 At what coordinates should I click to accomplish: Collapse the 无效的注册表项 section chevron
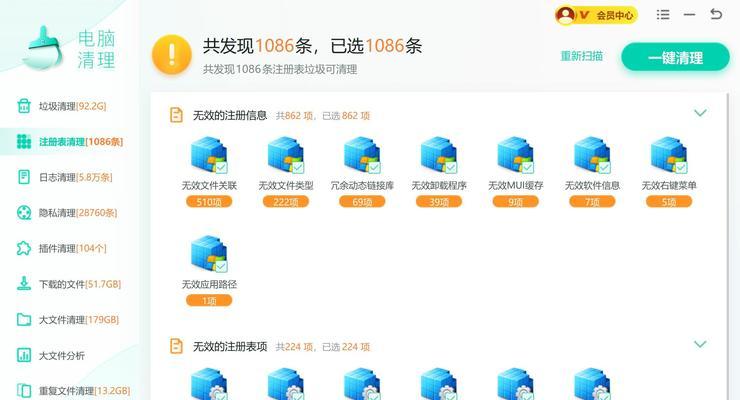[700, 344]
